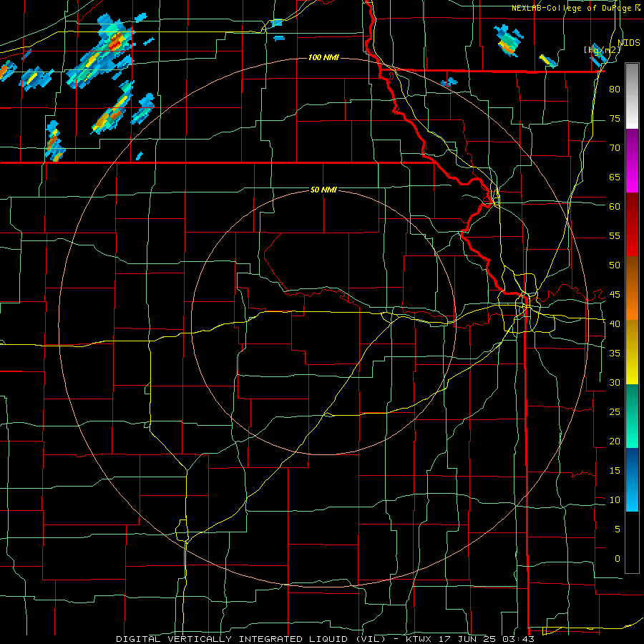Click the scale value "0"

tap(618, 559)
